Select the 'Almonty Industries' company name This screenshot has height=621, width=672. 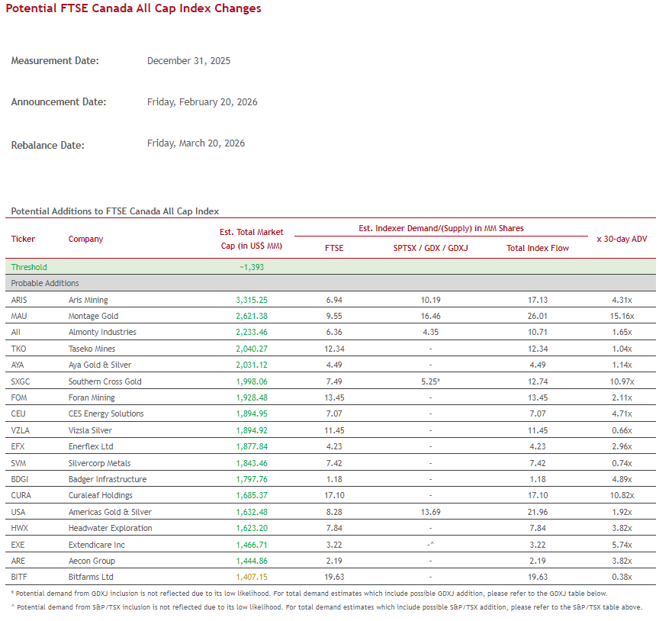(x=102, y=332)
